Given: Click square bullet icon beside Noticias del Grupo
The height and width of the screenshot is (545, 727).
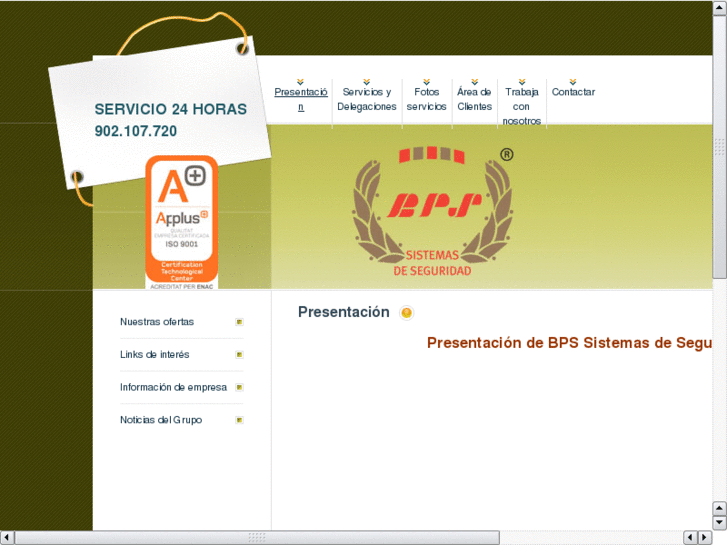Looking at the screenshot, I should click(x=239, y=420).
